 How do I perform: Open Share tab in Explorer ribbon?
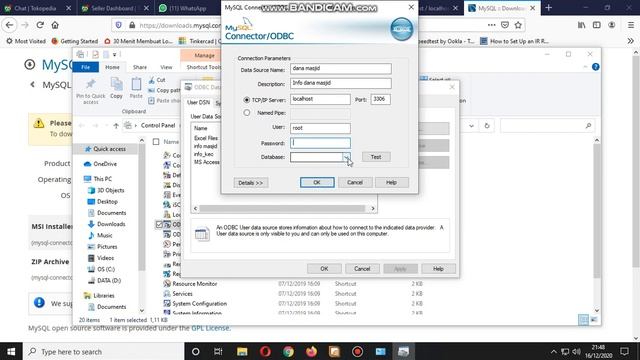pos(140,67)
